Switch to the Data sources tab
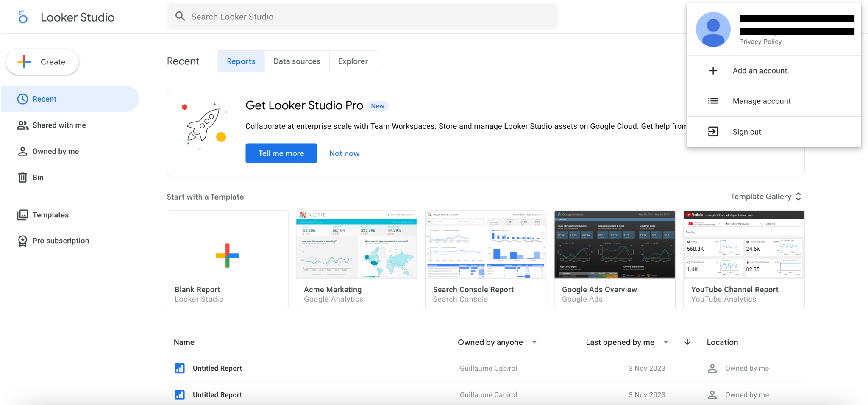 coord(297,61)
